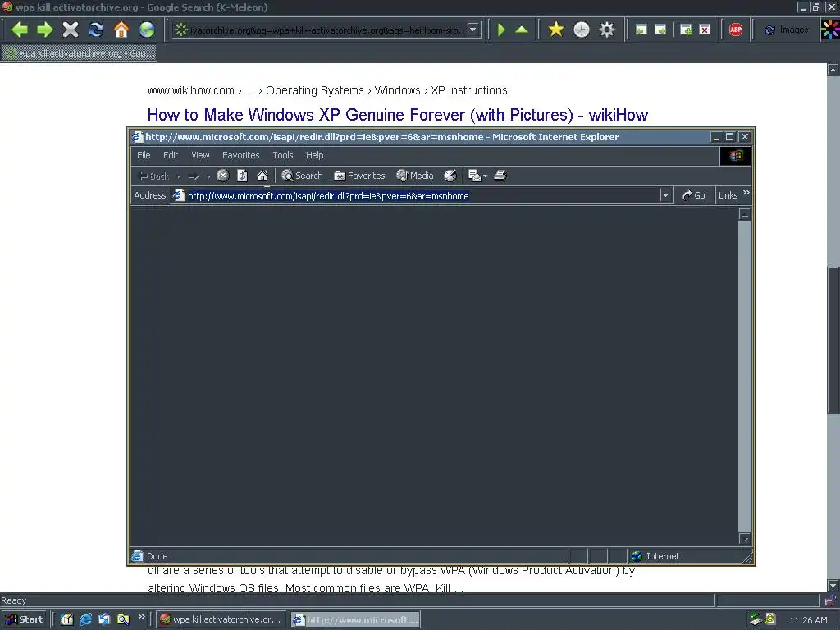Open Internet Explorer File menu
The image size is (840, 630).
click(144, 155)
